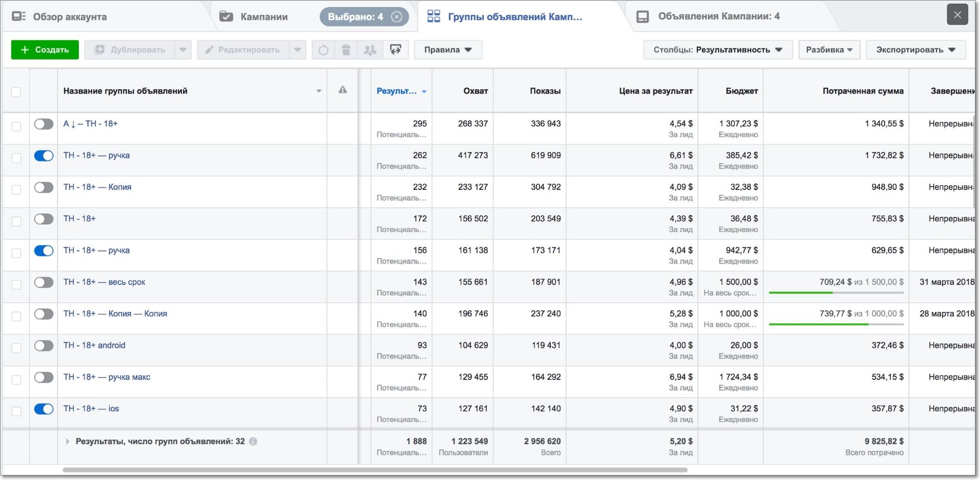Open 'TH - 18+ — ручка макс' link

pos(107,377)
